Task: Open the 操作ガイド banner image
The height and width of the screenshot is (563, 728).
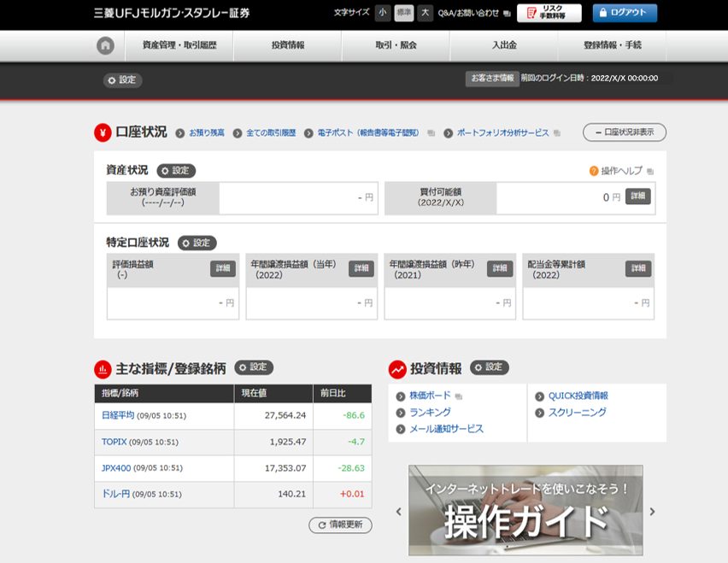Action: click(525, 510)
